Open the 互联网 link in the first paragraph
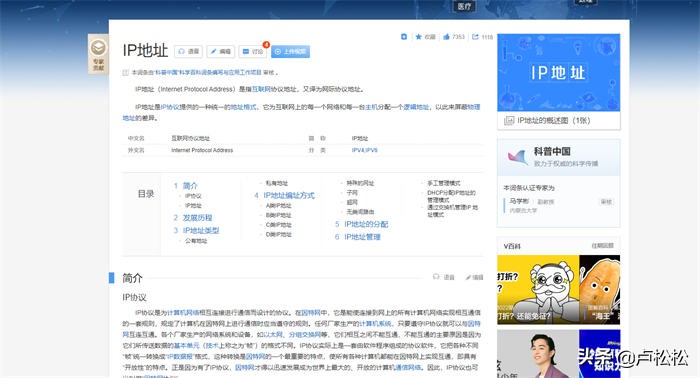This screenshot has height=378, width=700. (x=261, y=89)
